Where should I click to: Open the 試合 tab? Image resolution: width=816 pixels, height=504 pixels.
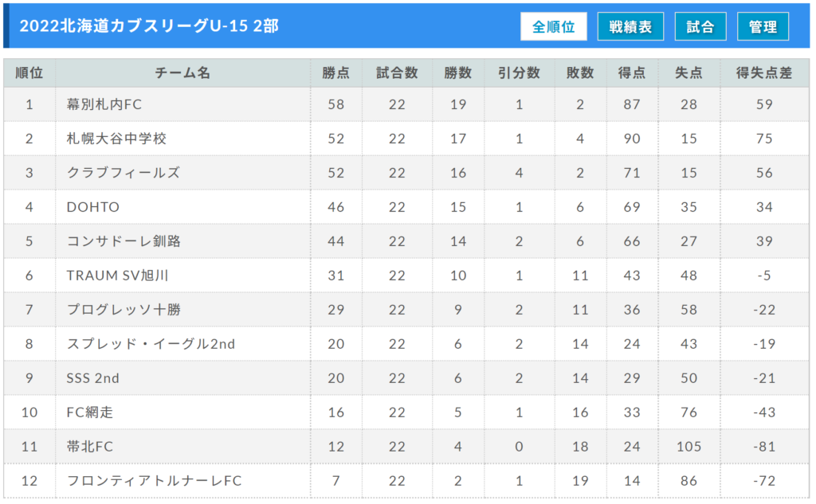click(700, 26)
